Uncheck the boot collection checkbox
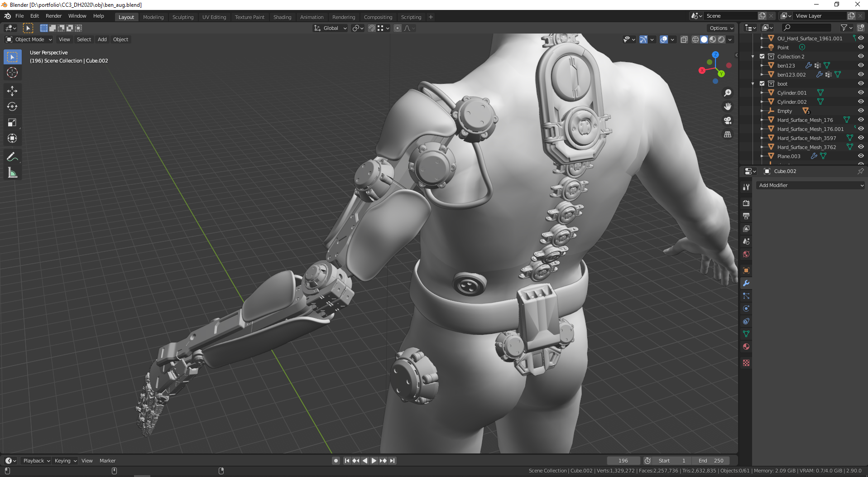 pyautogui.click(x=762, y=84)
